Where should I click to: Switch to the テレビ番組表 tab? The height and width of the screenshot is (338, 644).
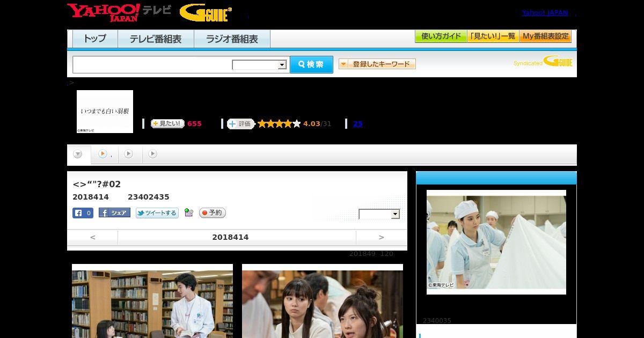[156, 39]
